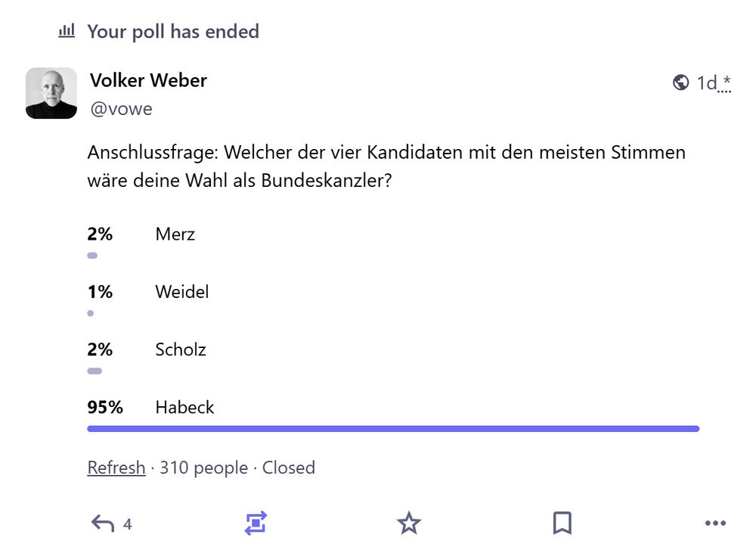
Task: Click the poll bar chart icon
Action: coord(66,30)
